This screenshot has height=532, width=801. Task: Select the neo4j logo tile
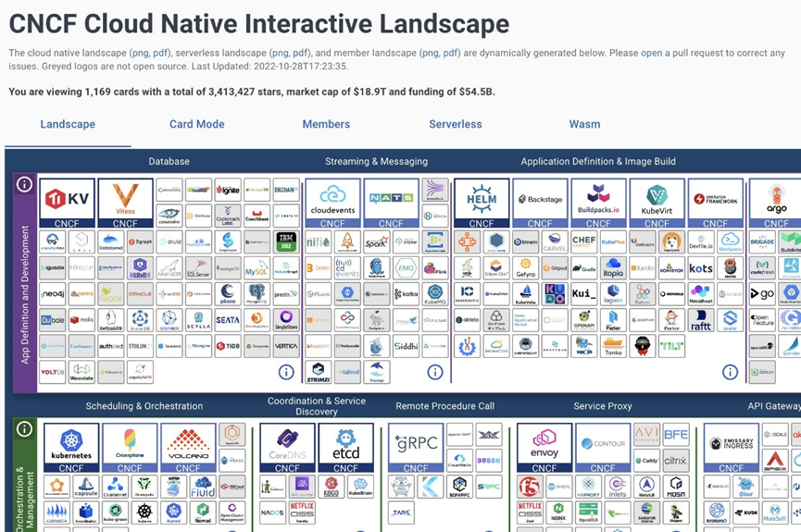pyautogui.click(x=53, y=294)
